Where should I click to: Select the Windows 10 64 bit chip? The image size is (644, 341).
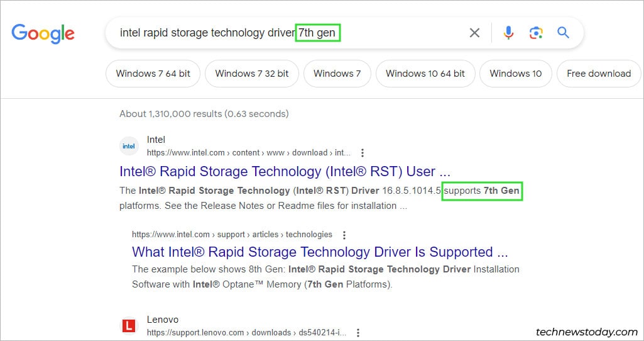(x=425, y=74)
